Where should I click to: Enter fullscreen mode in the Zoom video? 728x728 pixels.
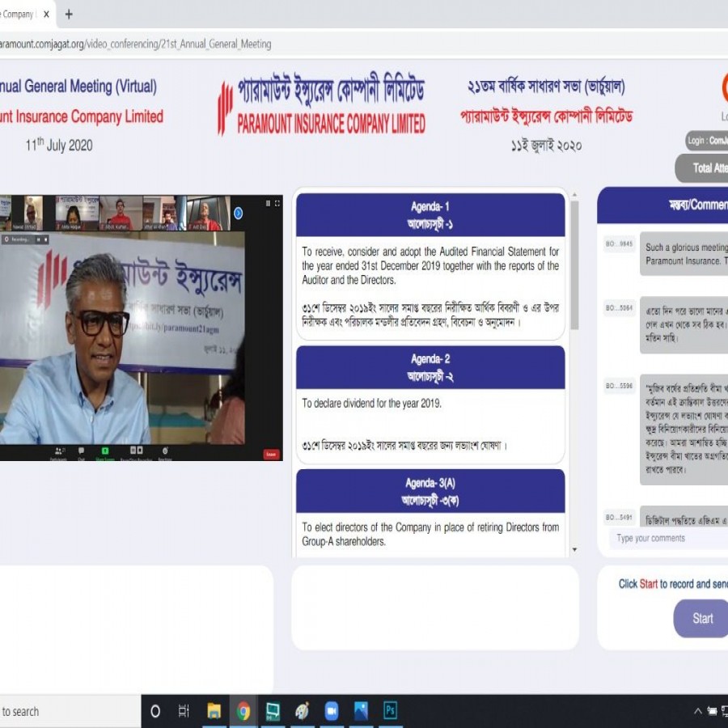tap(277, 203)
